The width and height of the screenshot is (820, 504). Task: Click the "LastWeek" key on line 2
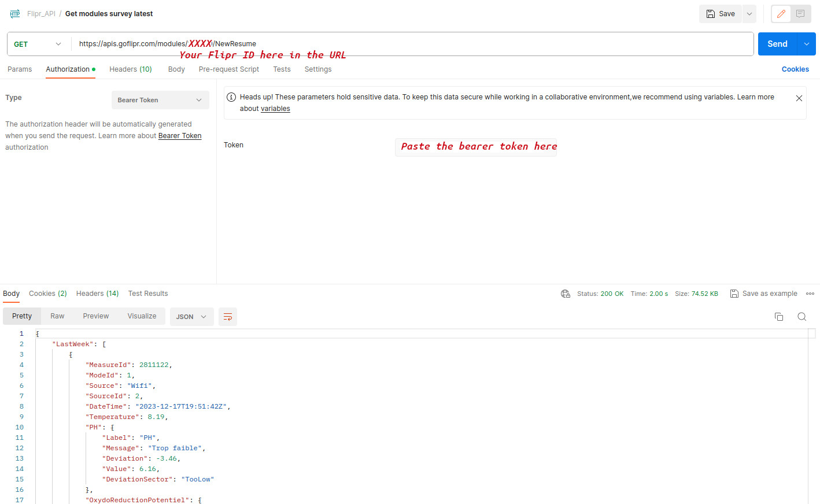73,344
